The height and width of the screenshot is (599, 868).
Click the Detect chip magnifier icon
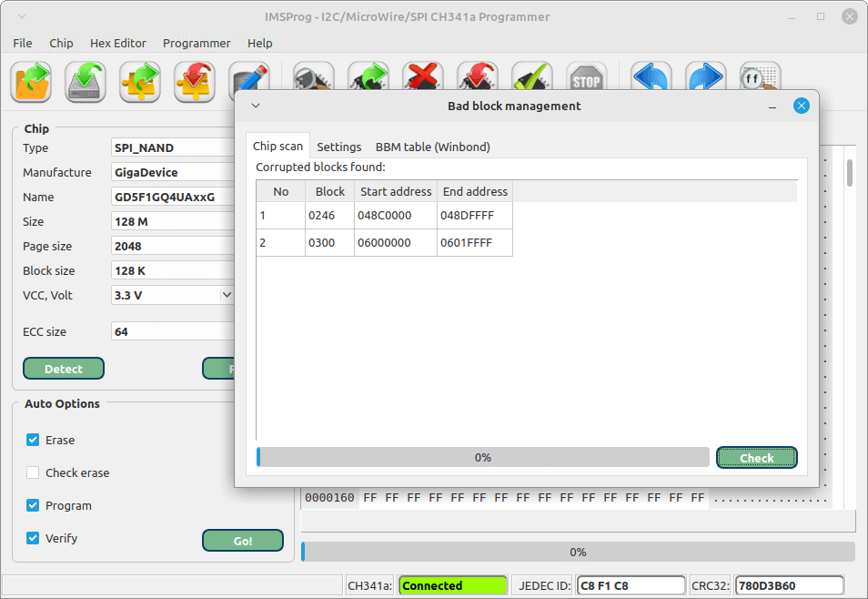pyautogui.click(x=313, y=76)
